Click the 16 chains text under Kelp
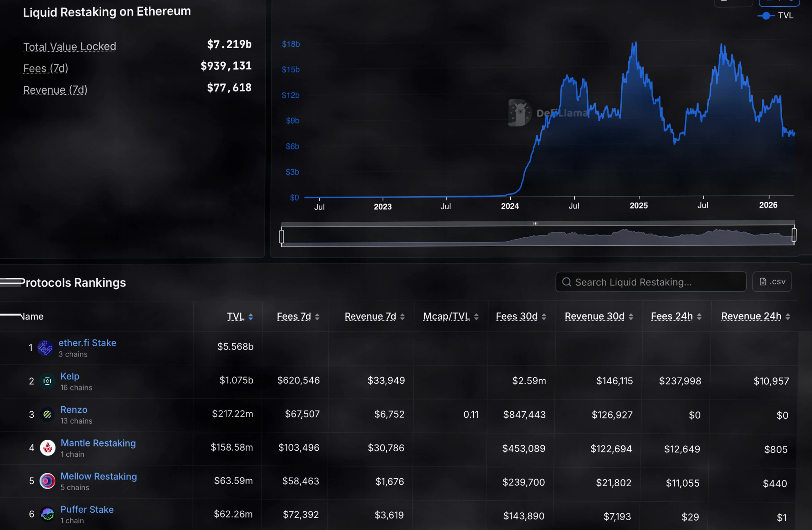 [x=76, y=388]
